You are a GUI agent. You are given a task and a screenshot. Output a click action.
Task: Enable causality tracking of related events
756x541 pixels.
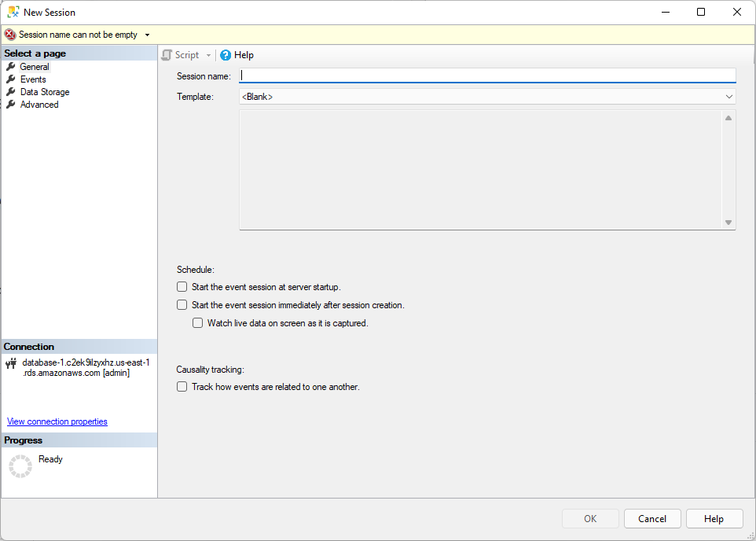[182, 387]
